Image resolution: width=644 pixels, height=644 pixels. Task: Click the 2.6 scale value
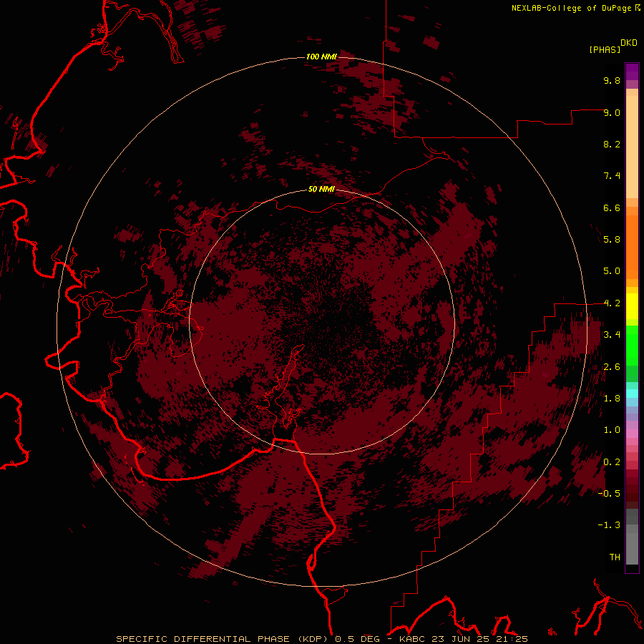(x=612, y=367)
